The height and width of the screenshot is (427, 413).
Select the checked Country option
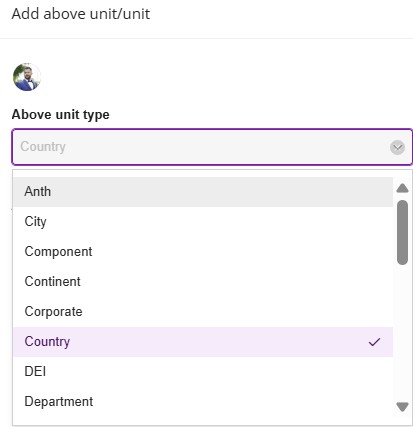point(203,342)
